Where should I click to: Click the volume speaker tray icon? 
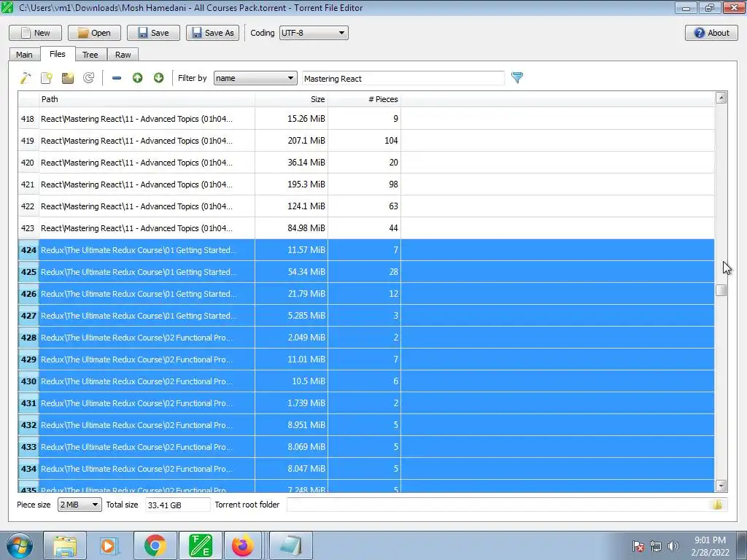point(673,546)
